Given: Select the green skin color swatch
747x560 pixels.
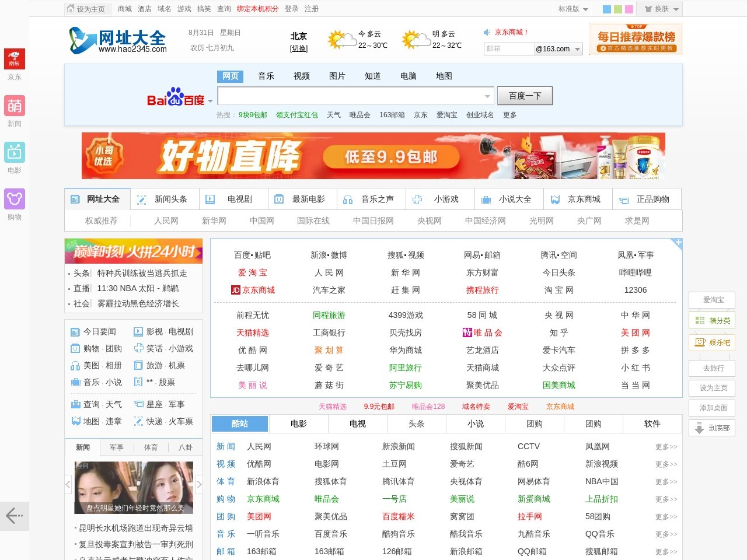Looking at the screenshot, I should [x=617, y=9].
